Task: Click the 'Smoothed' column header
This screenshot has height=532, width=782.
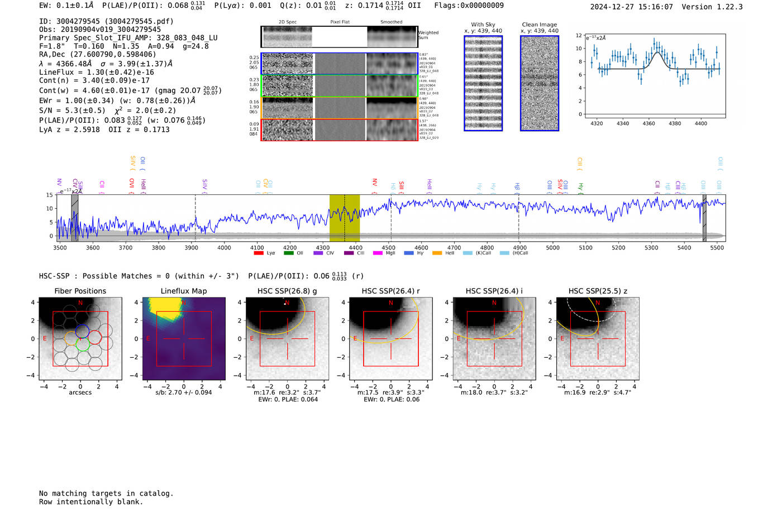Action: (x=392, y=22)
